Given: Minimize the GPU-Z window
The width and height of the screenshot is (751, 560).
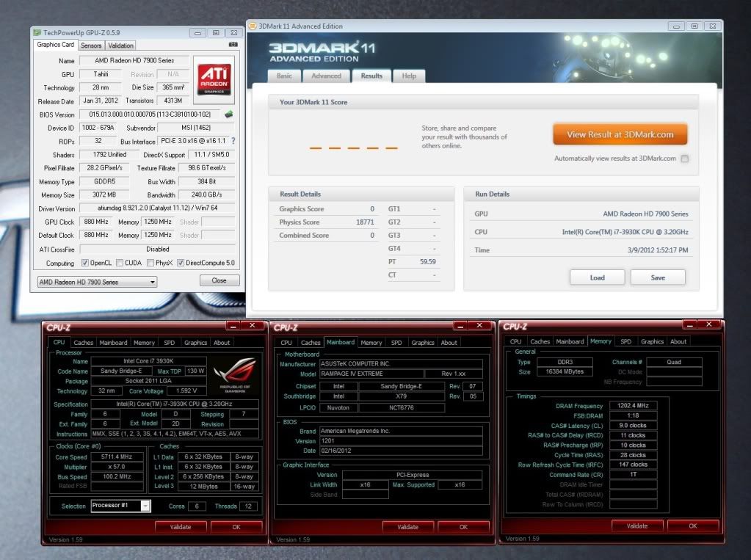Looking at the screenshot, I should point(197,32).
